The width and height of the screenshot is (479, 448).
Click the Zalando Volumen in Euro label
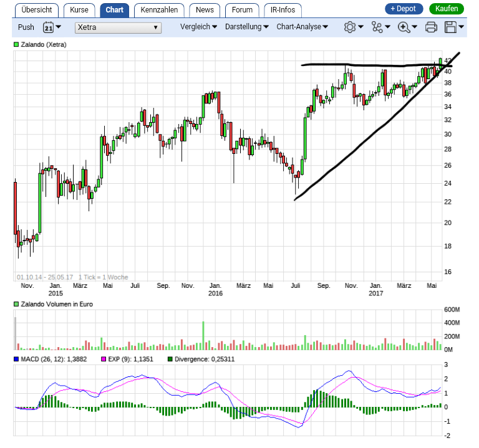click(x=57, y=304)
